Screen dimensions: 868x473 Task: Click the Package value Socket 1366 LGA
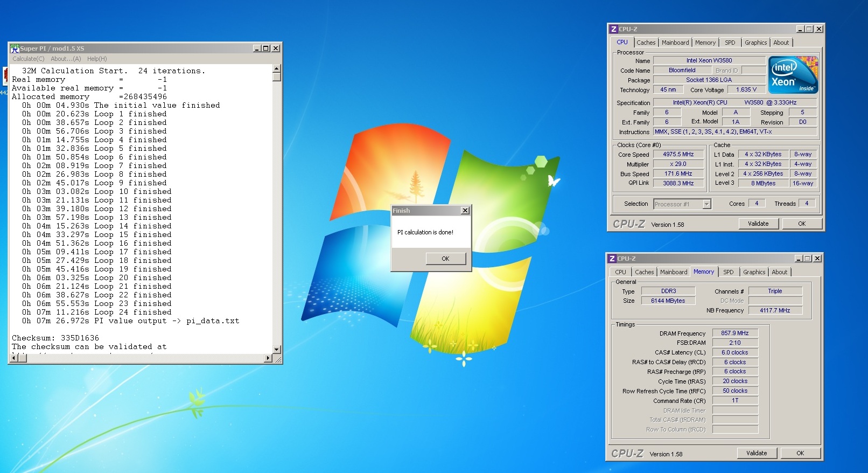click(x=709, y=80)
